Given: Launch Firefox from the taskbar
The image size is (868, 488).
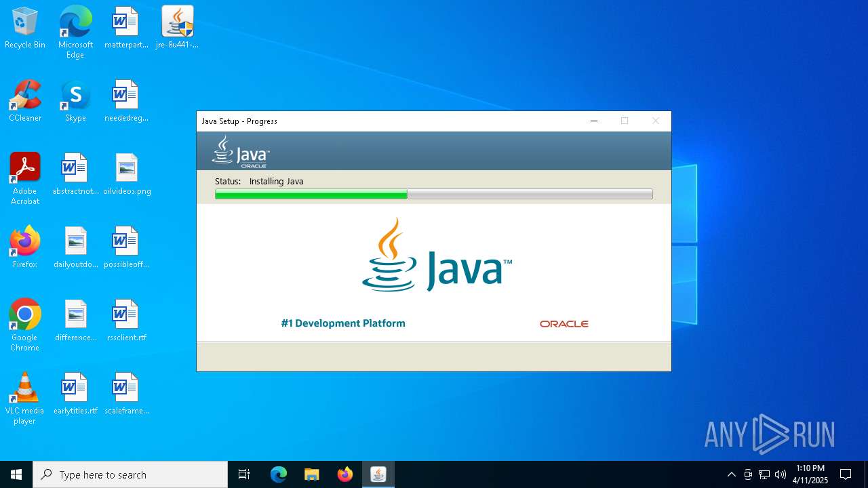Looking at the screenshot, I should [345, 474].
